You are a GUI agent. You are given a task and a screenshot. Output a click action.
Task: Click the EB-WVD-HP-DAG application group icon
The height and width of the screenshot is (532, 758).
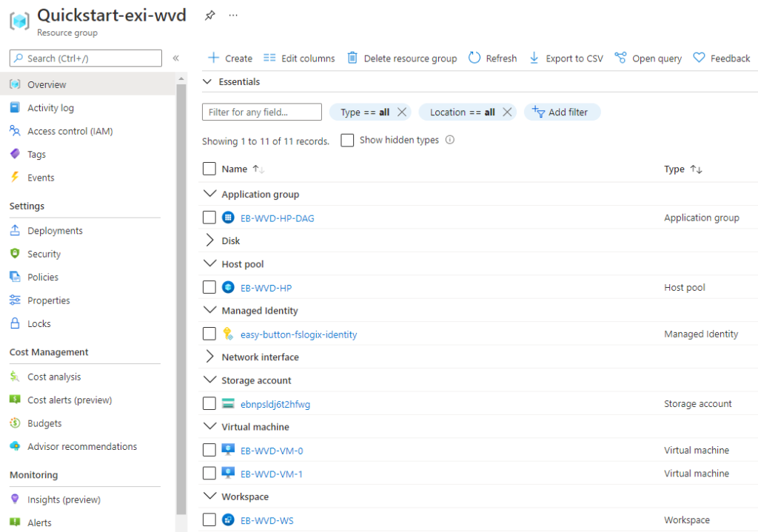(x=228, y=218)
